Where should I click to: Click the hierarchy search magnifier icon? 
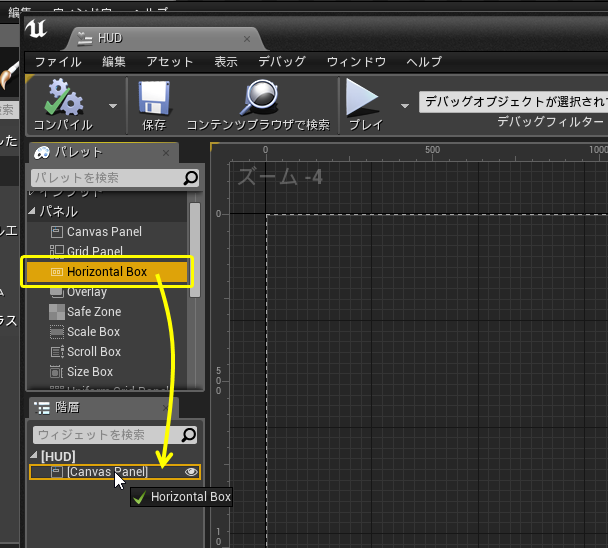pyautogui.click(x=189, y=435)
